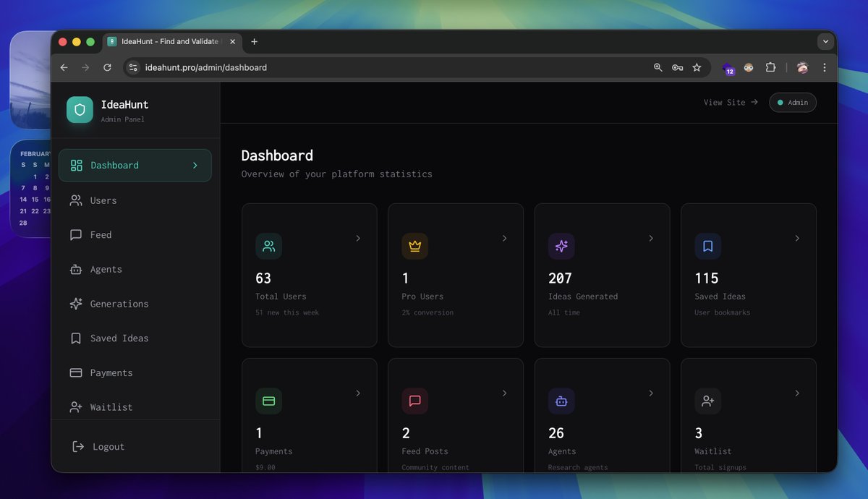
Task: Click the Dashboard grid icon in sidebar
Action: coord(76,166)
